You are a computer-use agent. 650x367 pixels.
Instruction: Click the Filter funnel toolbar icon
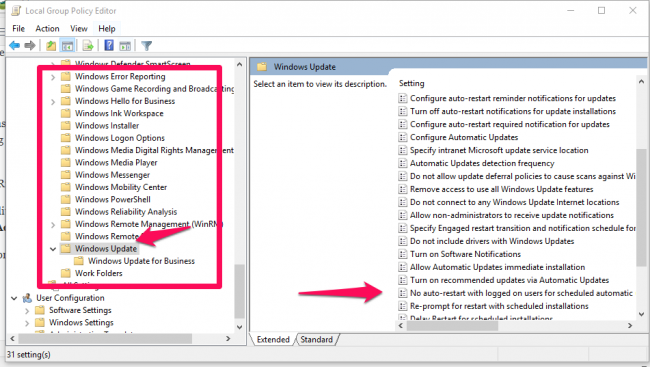click(x=146, y=46)
